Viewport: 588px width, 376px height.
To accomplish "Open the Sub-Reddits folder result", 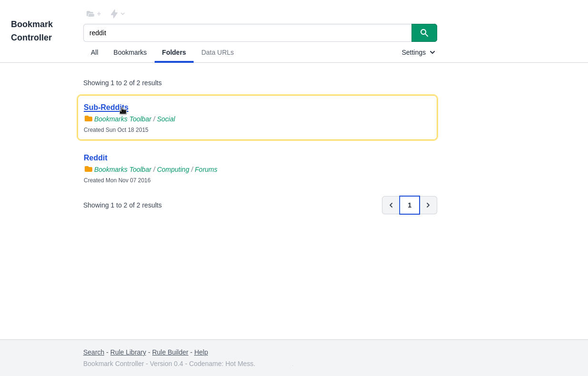I will tap(106, 108).
